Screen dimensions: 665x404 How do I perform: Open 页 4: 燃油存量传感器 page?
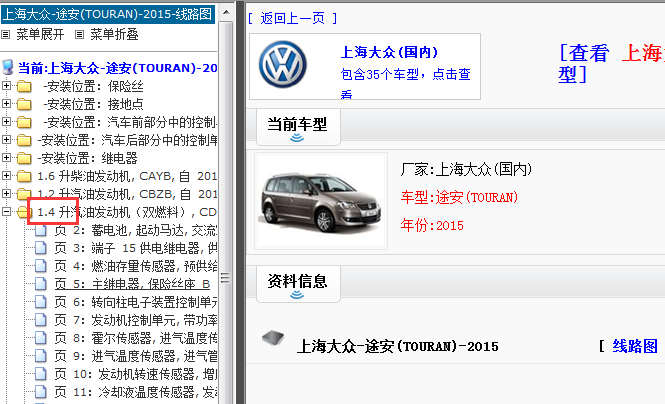(x=136, y=267)
